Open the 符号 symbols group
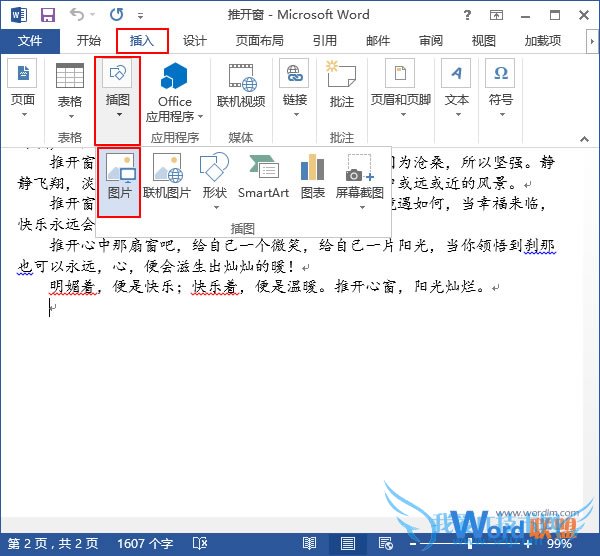This screenshot has width=600, height=556. tap(501, 89)
